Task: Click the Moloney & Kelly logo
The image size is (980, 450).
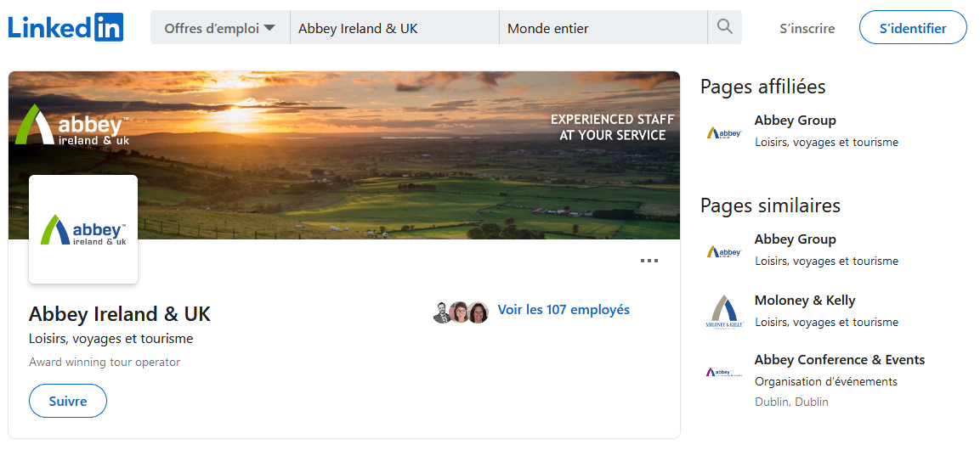Action: pyautogui.click(x=724, y=312)
